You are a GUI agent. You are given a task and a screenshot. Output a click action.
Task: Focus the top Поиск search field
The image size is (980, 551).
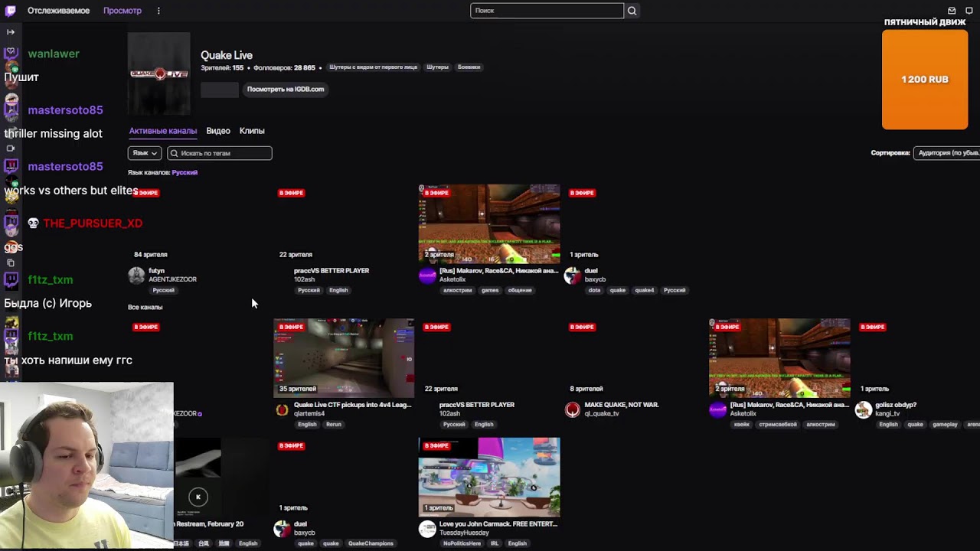pos(547,11)
